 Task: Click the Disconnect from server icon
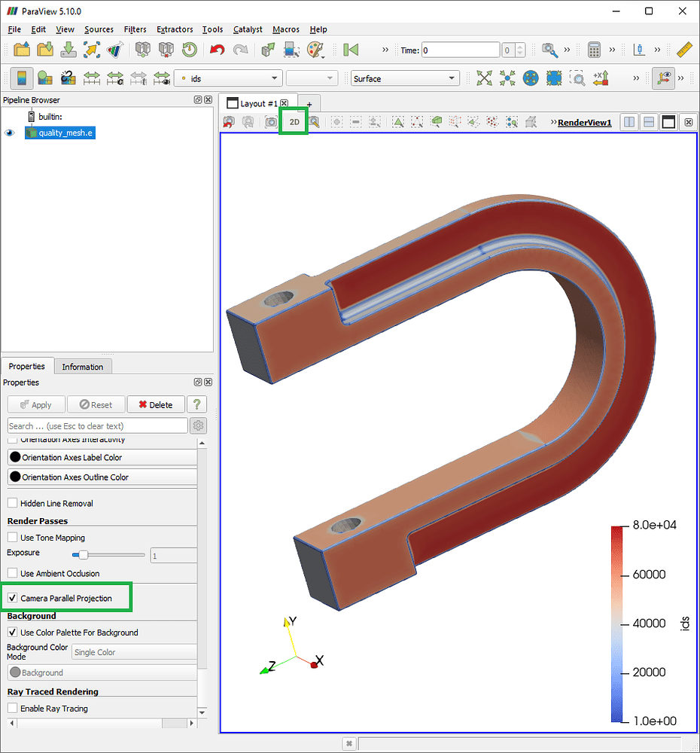pyautogui.click(x=166, y=50)
